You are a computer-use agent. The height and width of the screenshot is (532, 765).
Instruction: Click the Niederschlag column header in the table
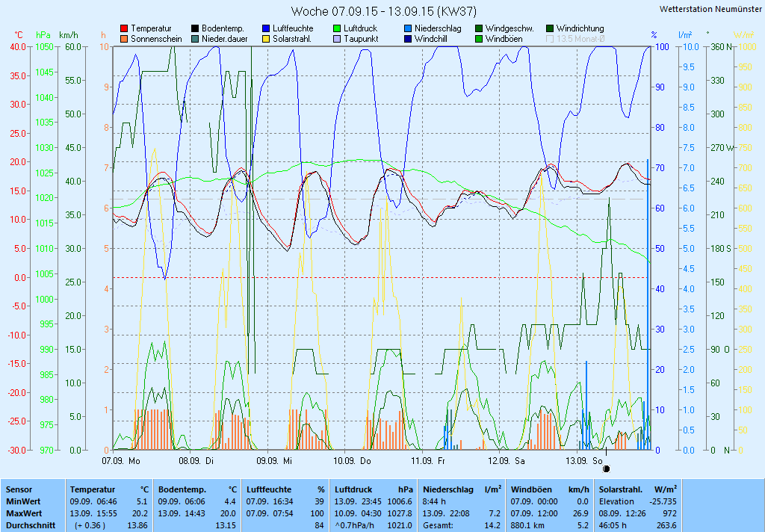coord(448,489)
